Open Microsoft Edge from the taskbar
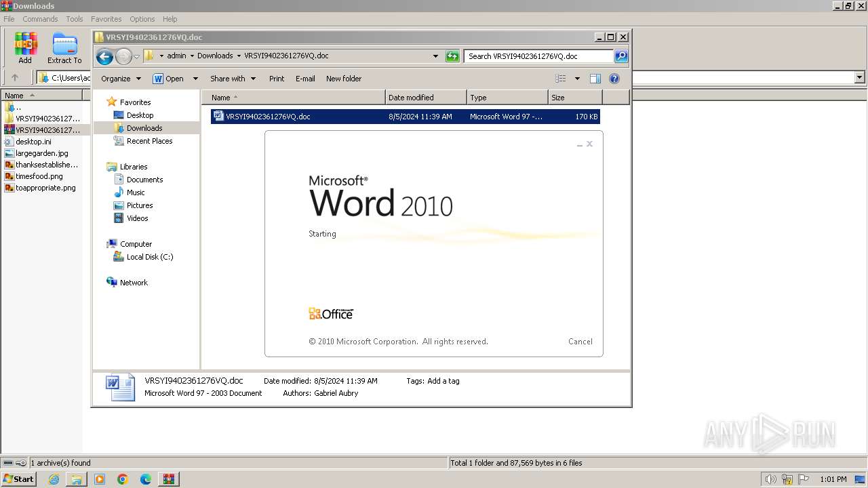Viewport: 868px width, 488px height. [146, 479]
